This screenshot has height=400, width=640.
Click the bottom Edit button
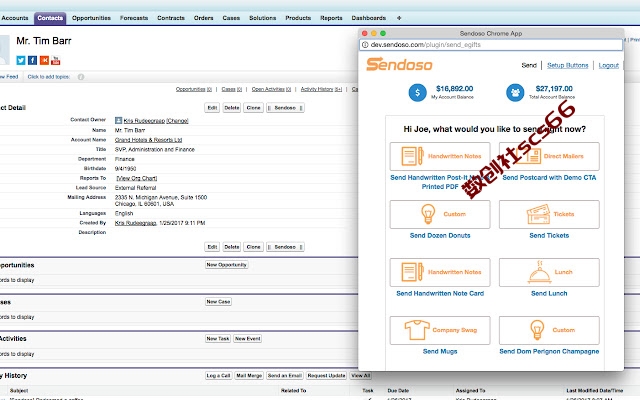[212, 247]
